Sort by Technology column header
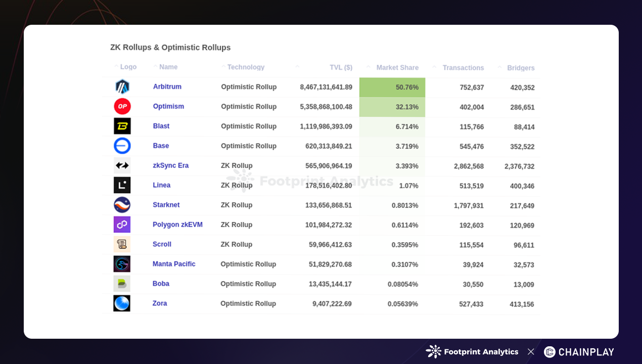The height and width of the screenshot is (364, 642). tap(246, 67)
